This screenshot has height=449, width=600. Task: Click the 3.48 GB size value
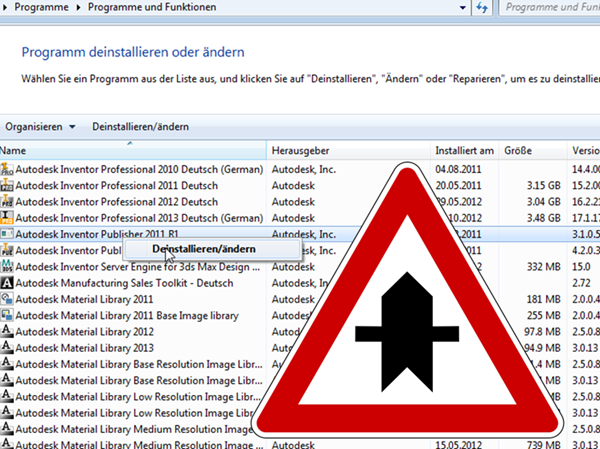tap(543, 218)
